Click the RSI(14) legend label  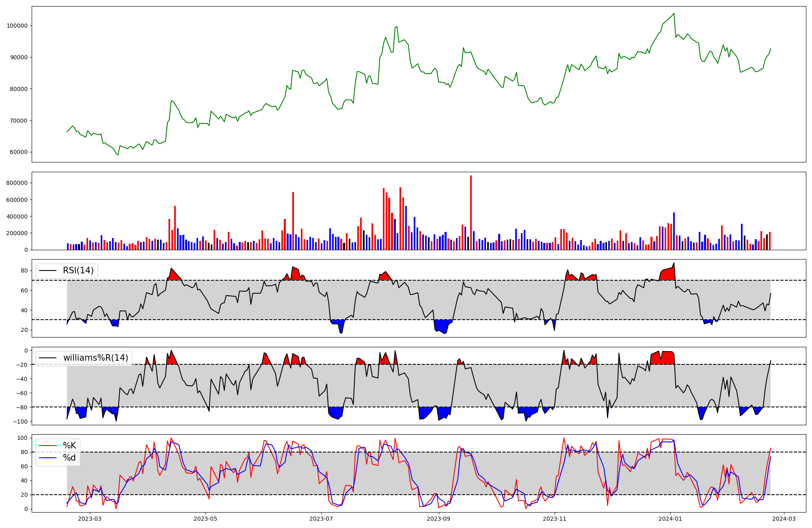click(78, 270)
